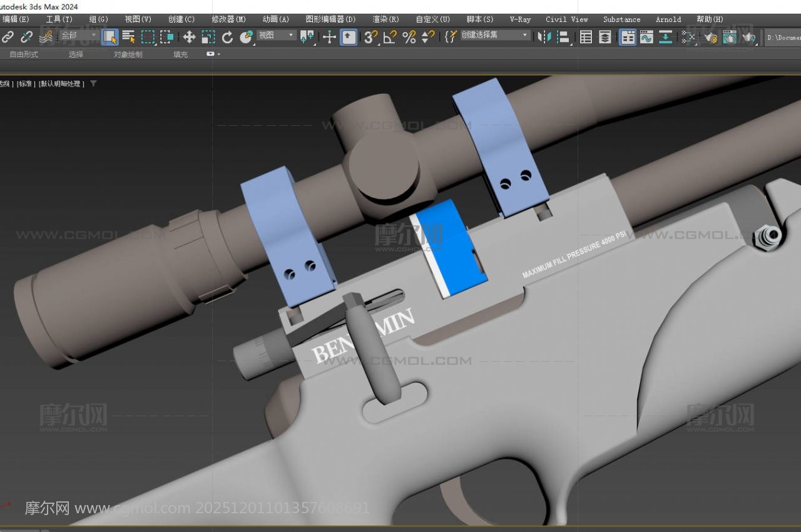The width and height of the screenshot is (801, 532).
Task: Open the Curve Editor
Action: coord(646,38)
